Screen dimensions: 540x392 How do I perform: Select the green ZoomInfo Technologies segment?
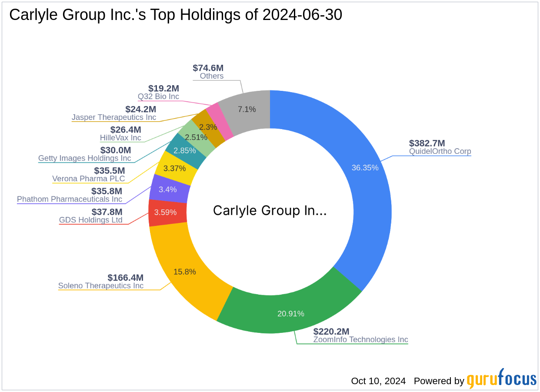click(291, 313)
